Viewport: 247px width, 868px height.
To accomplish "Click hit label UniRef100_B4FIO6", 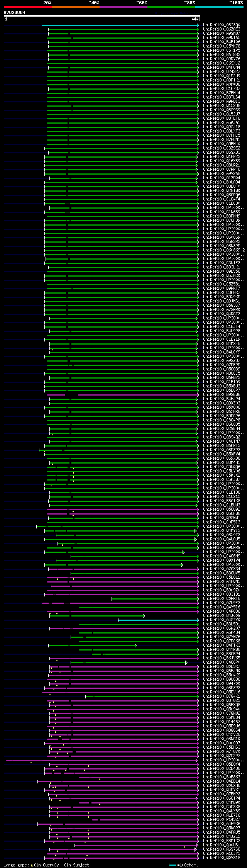I will pos(222,42).
